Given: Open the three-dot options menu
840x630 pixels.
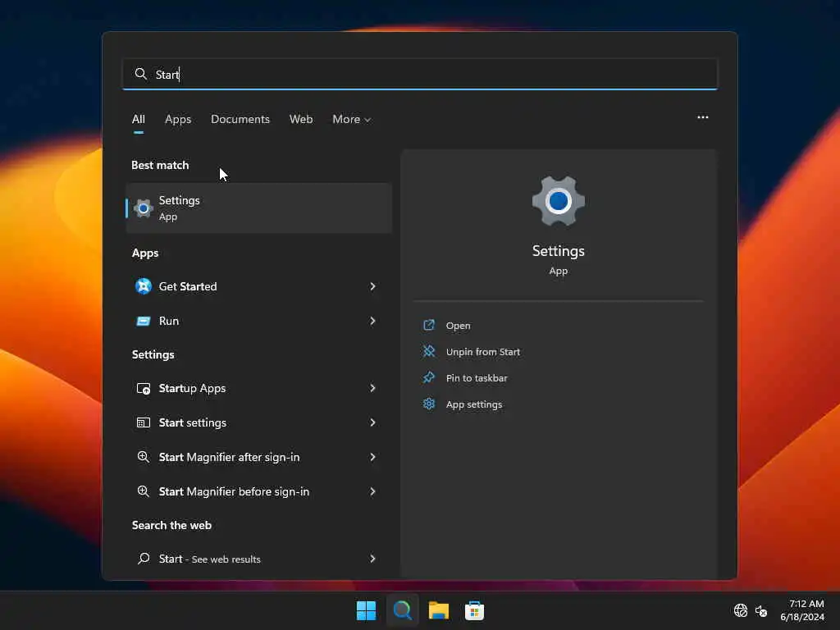Looking at the screenshot, I should [703, 117].
